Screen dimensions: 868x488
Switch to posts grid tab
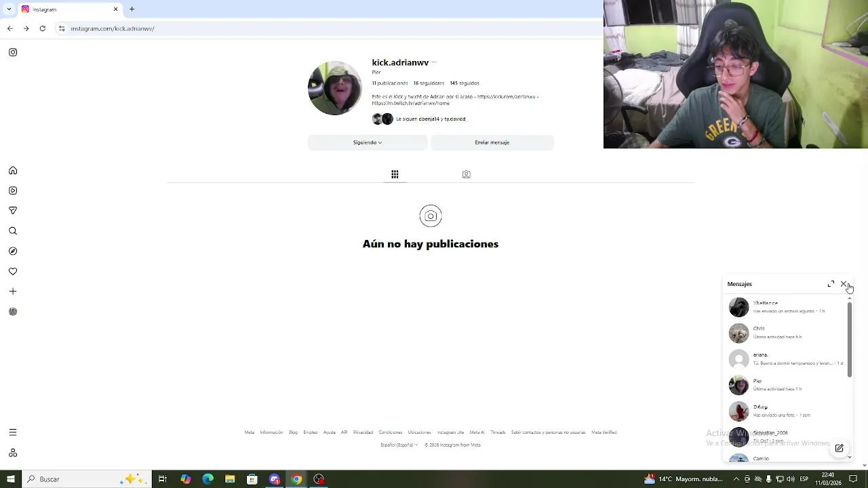(395, 174)
